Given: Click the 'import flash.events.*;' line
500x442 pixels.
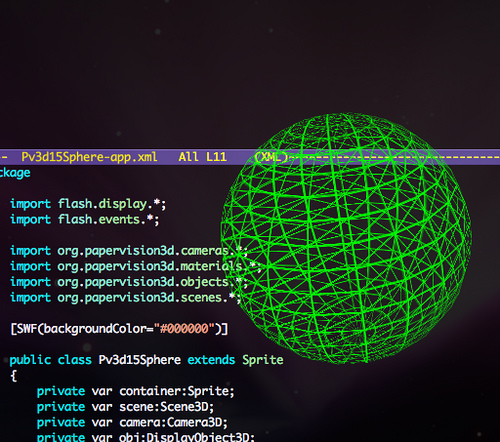Looking at the screenshot, I should pyautogui.click(x=85, y=220).
